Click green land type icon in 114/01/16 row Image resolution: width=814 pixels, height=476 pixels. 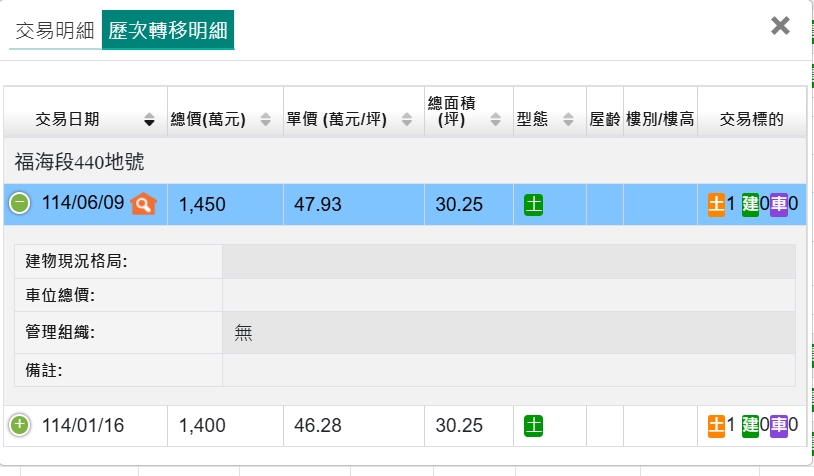pyautogui.click(x=533, y=426)
